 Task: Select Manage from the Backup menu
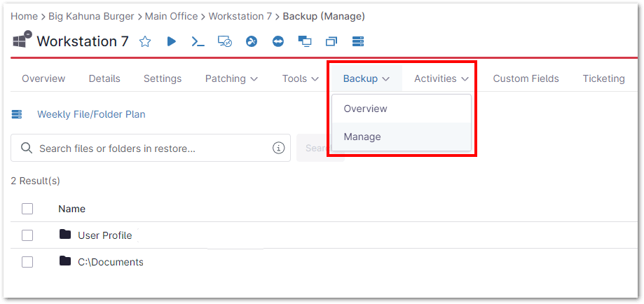click(x=362, y=137)
